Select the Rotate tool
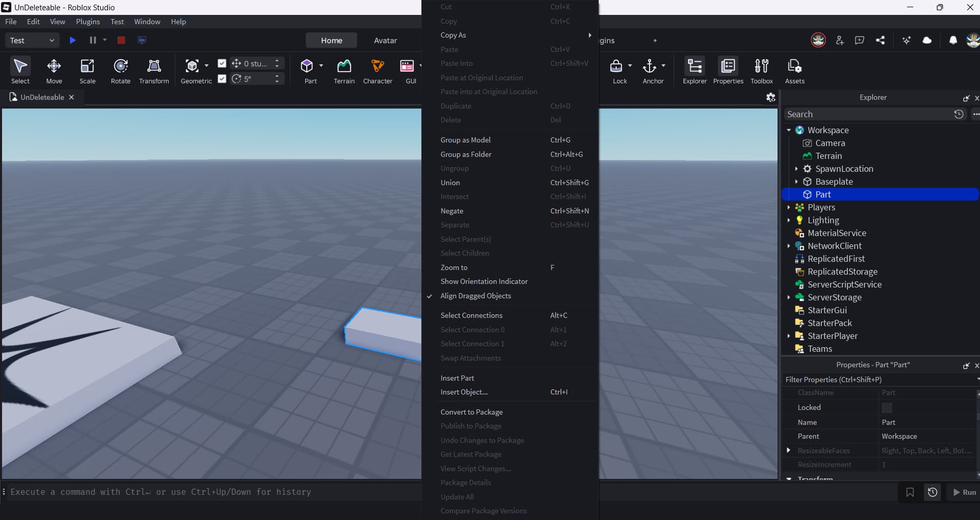Viewport: 980px width, 520px height. (121, 71)
